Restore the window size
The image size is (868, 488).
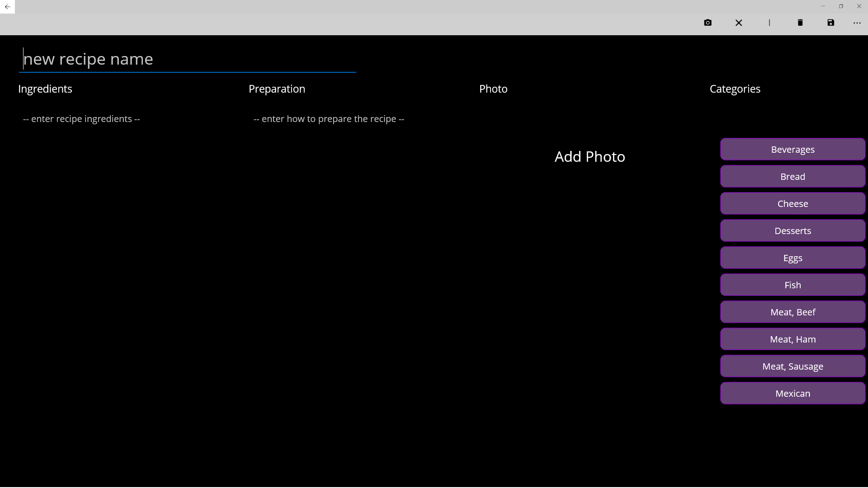(x=841, y=6)
